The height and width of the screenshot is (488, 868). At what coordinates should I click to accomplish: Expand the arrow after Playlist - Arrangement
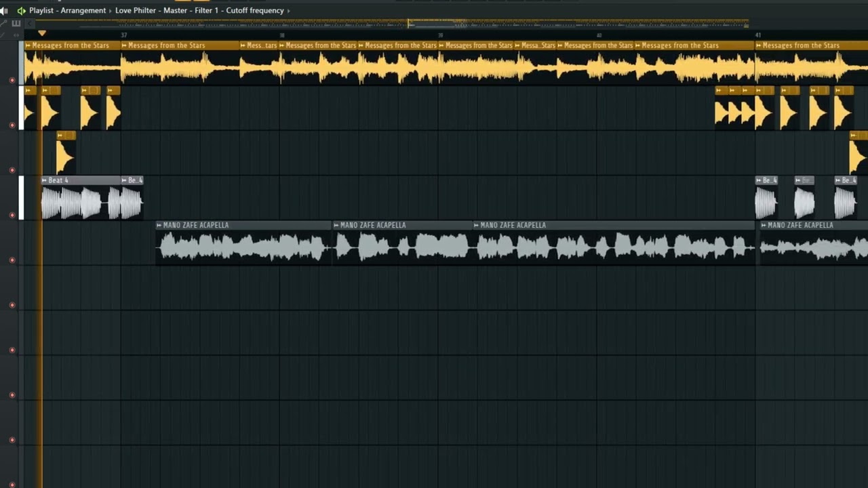point(111,11)
